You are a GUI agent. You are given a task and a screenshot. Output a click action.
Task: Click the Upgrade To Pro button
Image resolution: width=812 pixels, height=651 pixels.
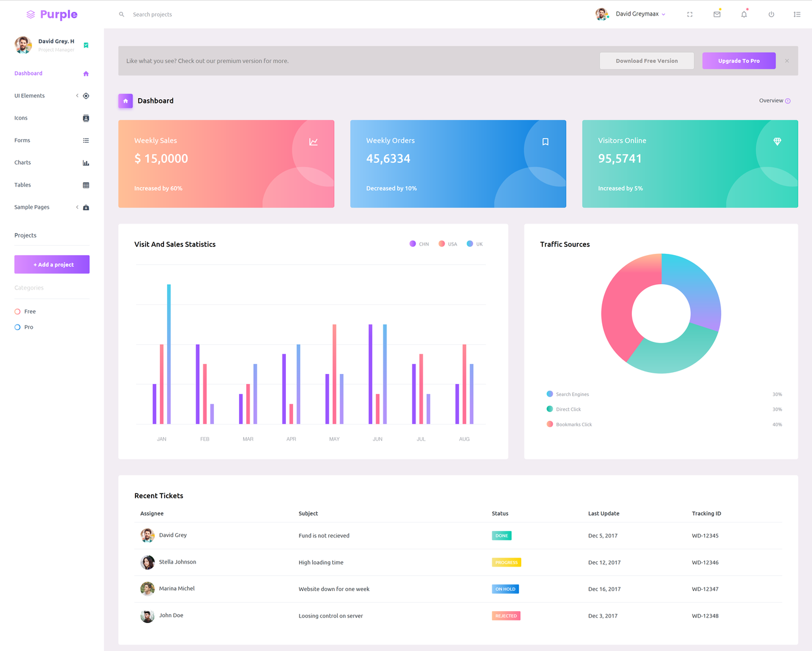(739, 61)
